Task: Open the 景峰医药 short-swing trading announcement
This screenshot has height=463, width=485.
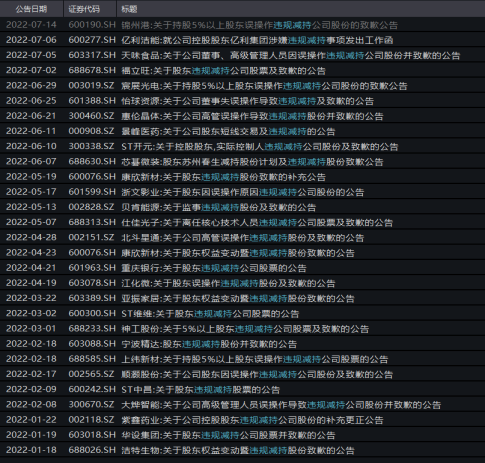Action: (228, 131)
